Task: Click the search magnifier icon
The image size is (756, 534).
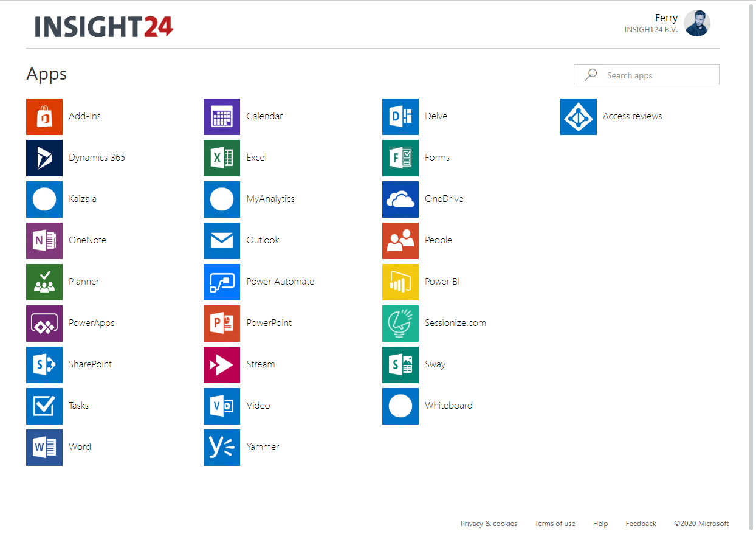Action: (x=590, y=75)
